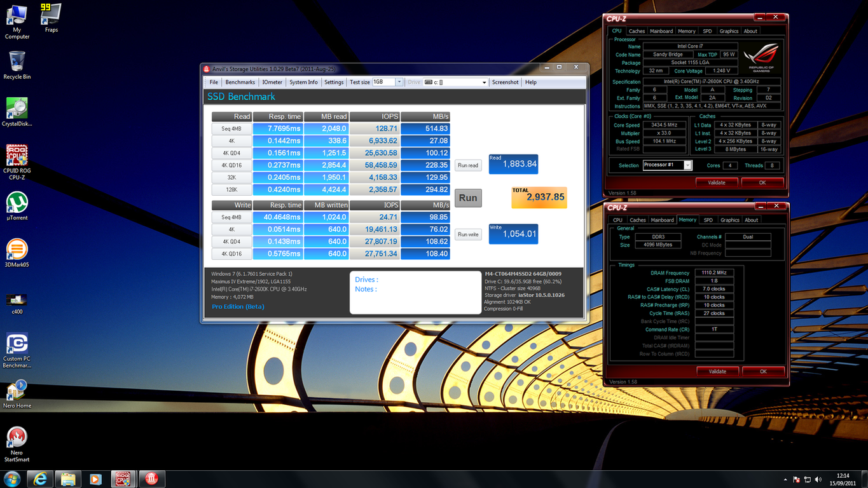Screen dimensions: 868x488
Task: Open Windows Media Player taskbar icon
Action: [x=95, y=479]
